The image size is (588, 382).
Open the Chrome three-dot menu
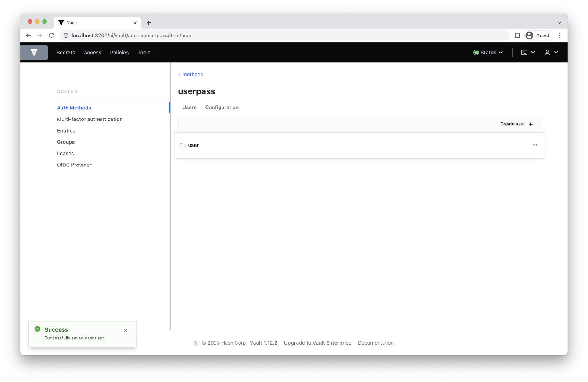560,35
